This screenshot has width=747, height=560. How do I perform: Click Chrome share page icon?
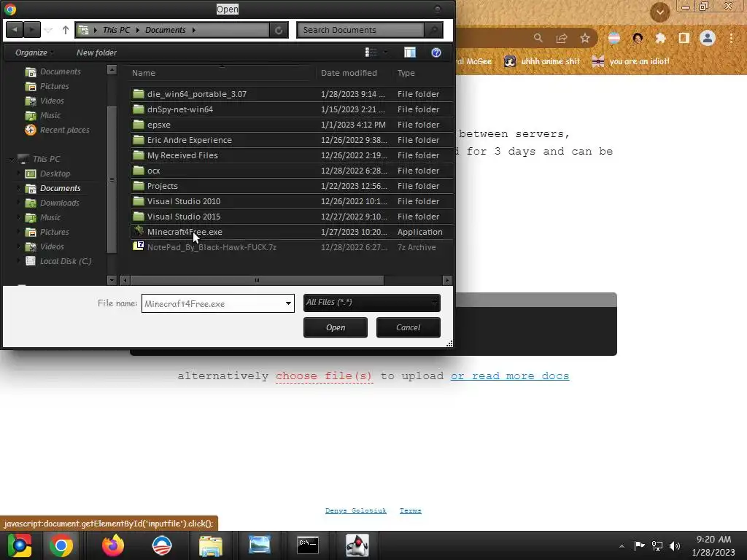pyautogui.click(x=562, y=38)
